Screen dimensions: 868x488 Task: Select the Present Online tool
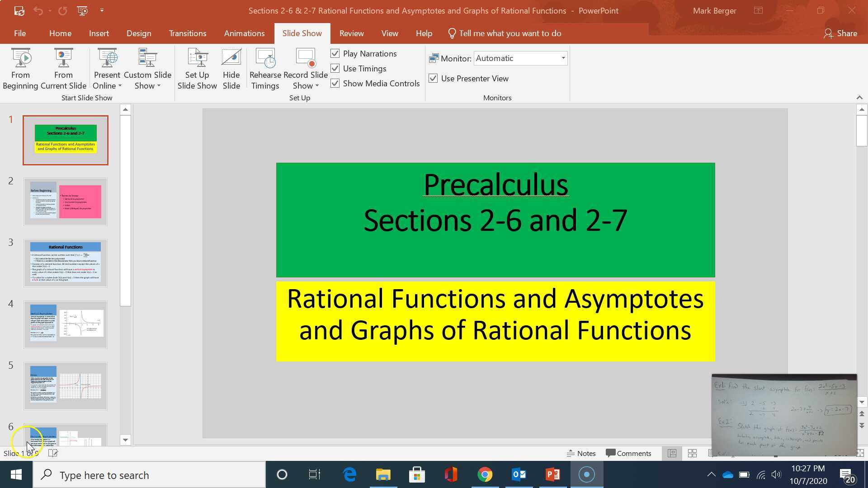(106, 68)
